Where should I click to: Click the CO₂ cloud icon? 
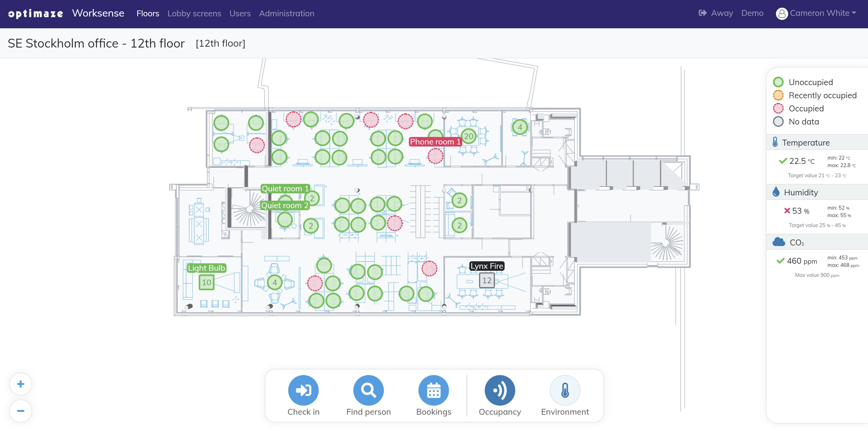778,242
